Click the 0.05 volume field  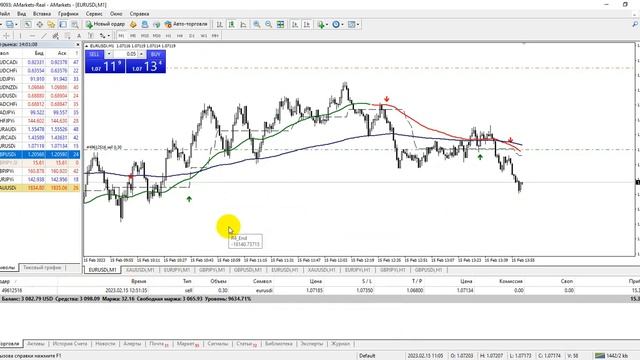pos(126,54)
